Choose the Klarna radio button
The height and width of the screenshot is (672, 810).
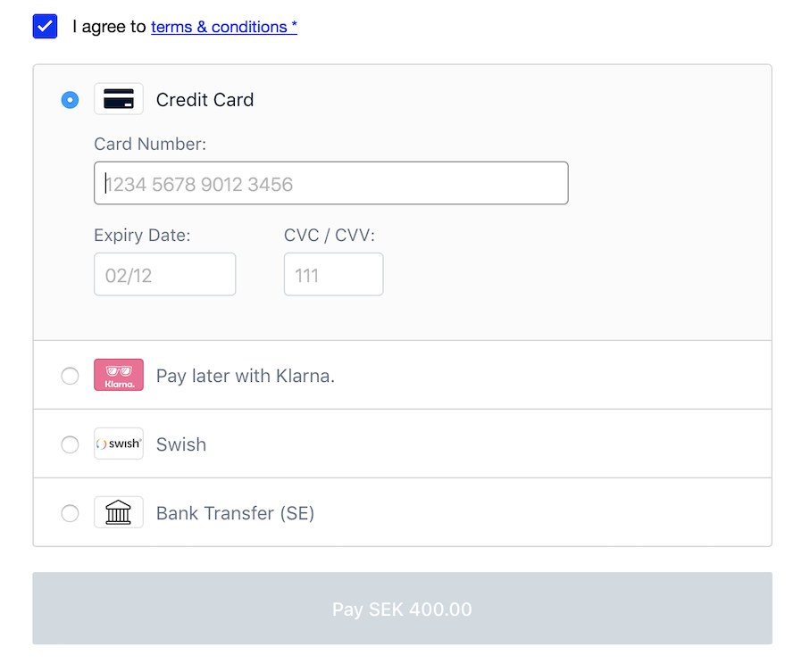tap(70, 376)
